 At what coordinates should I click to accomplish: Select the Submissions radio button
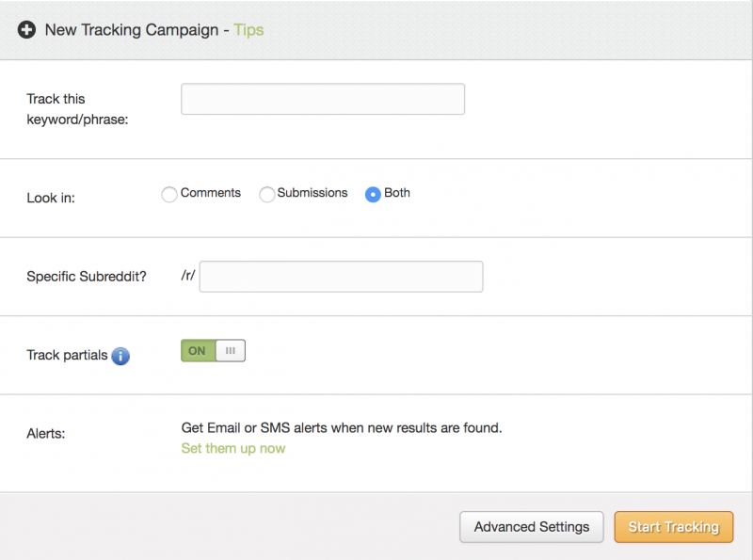[x=267, y=195]
